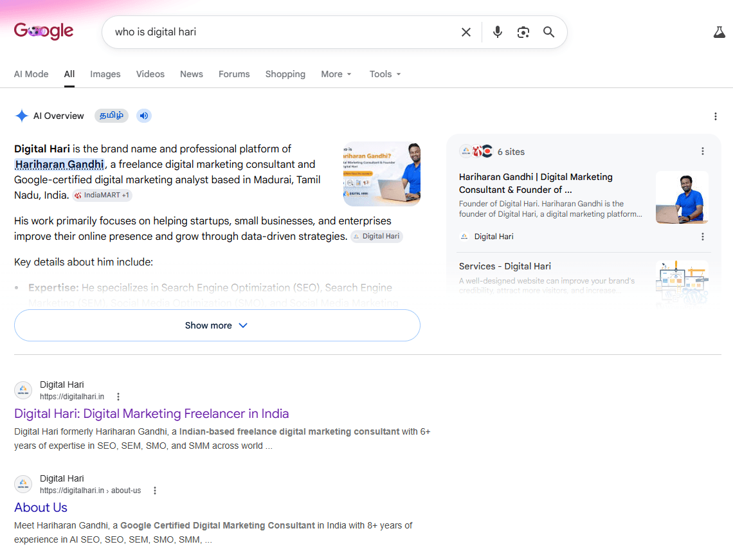The image size is (733, 560).
Task: Open the About Us result link
Action: pos(41,508)
